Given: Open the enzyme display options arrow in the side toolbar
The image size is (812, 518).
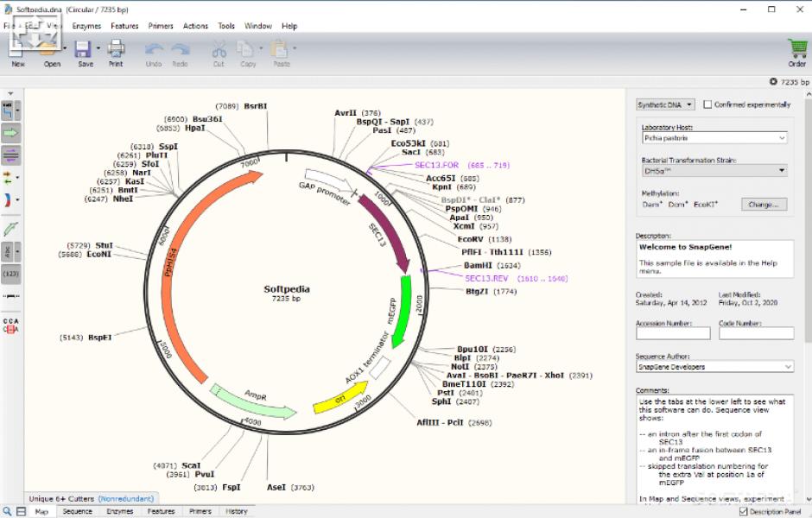Looking at the screenshot, I should click(17, 111).
